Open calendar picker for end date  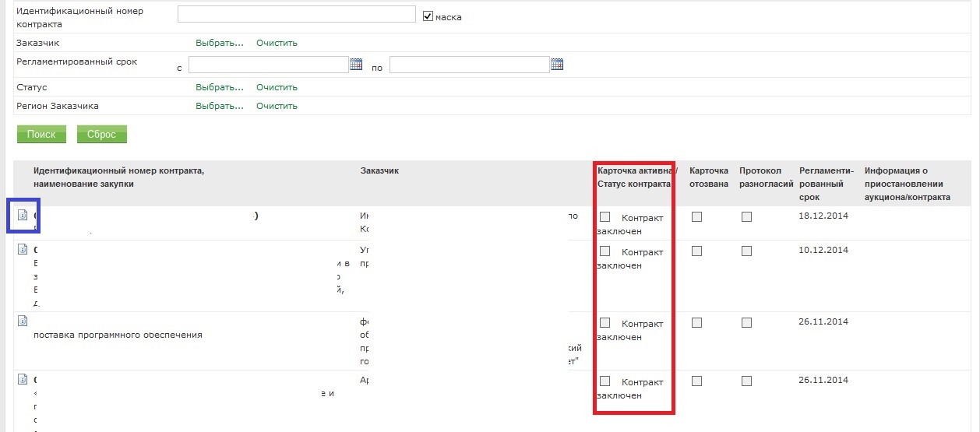pyautogui.click(x=556, y=65)
